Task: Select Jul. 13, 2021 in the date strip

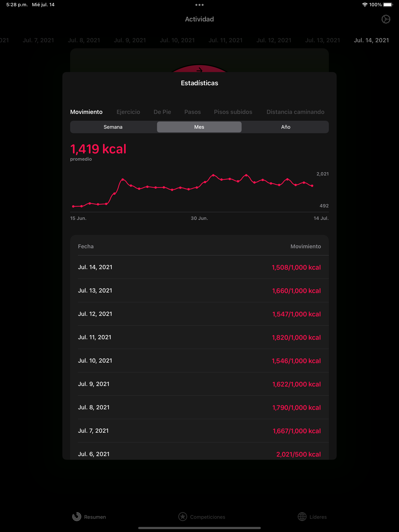Action: point(323,40)
